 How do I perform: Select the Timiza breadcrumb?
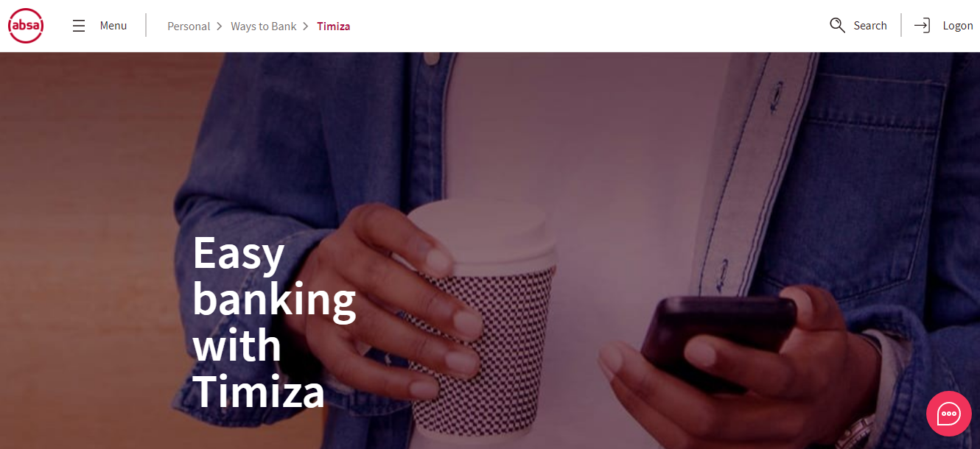pos(333,26)
